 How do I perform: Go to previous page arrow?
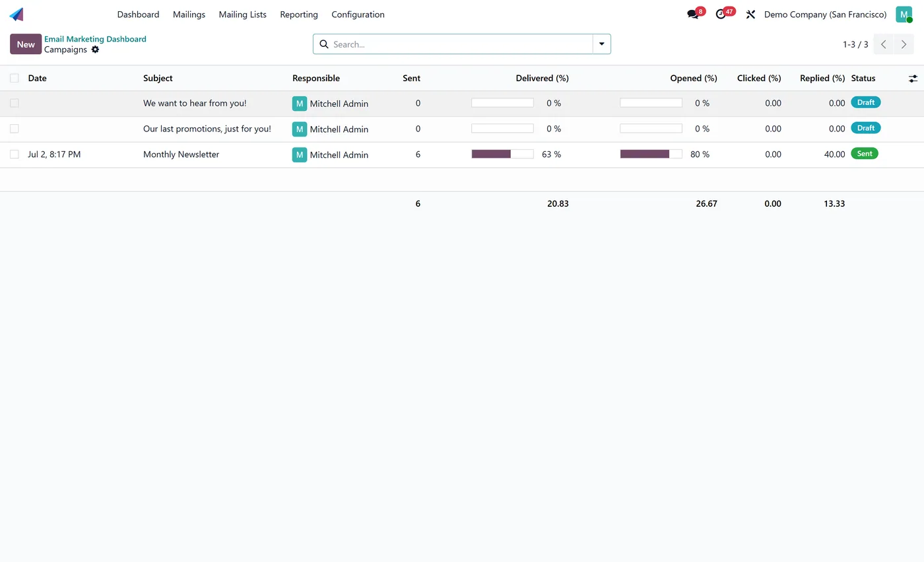point(884,44)
